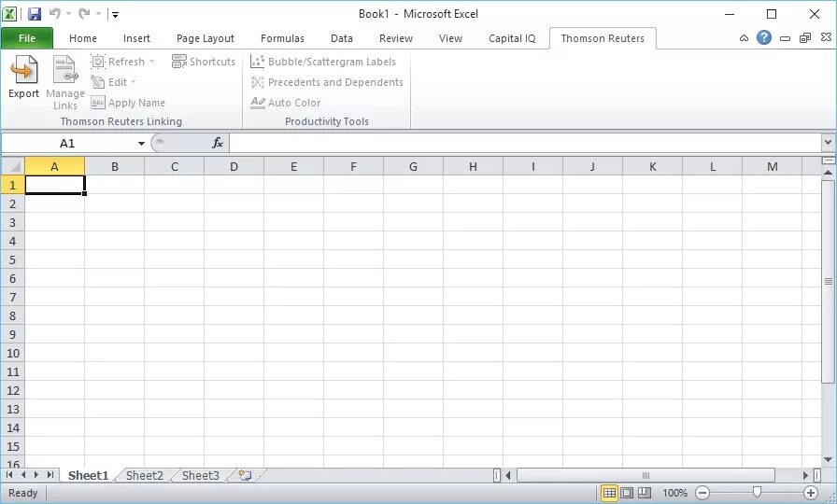837x504 pixels.
Task: Click Auto Color productivity tool
Action: click(x=286, y=103)
